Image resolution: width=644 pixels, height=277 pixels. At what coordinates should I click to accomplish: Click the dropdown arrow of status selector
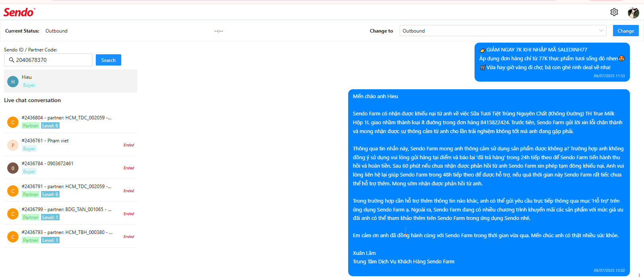pos(601,31)
